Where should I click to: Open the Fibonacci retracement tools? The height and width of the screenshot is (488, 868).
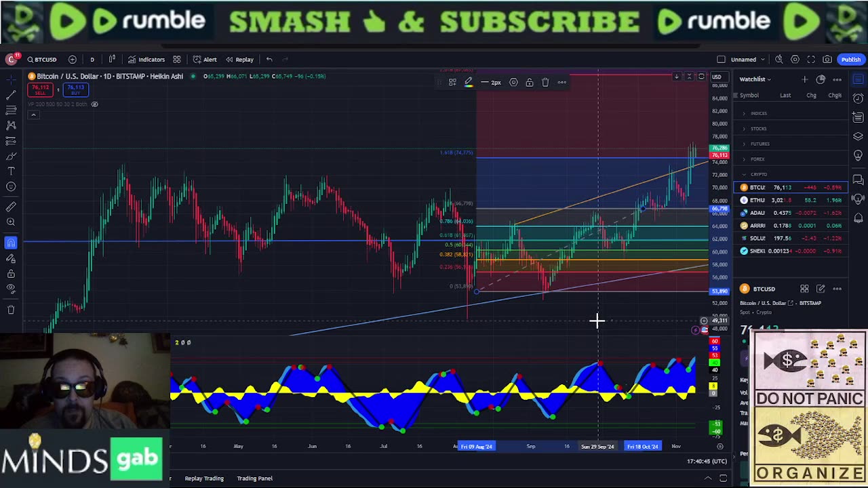coord(11,110)
